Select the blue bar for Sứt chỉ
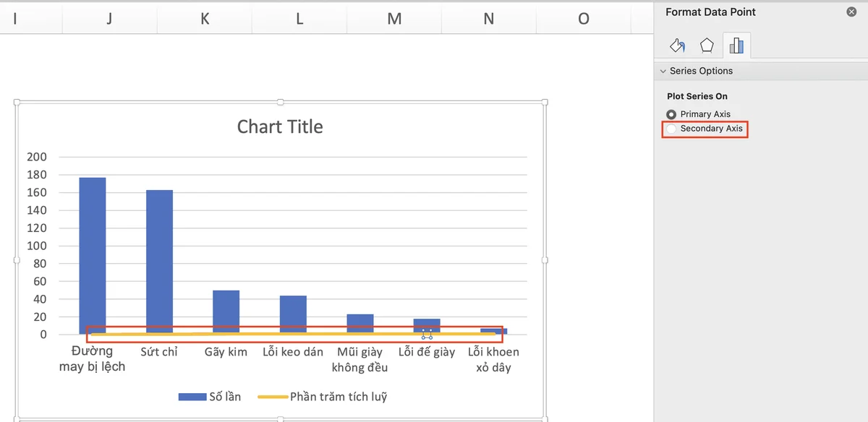 click(159, 262)
